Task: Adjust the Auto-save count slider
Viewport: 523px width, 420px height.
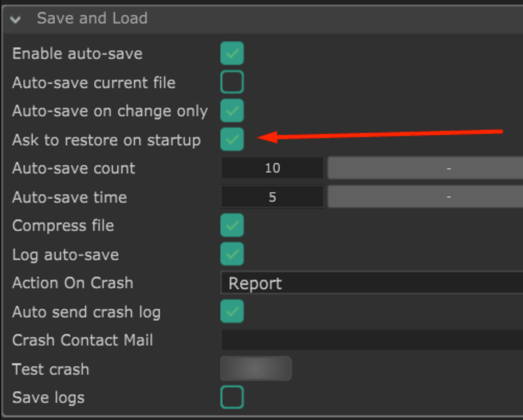Action: 425,168
